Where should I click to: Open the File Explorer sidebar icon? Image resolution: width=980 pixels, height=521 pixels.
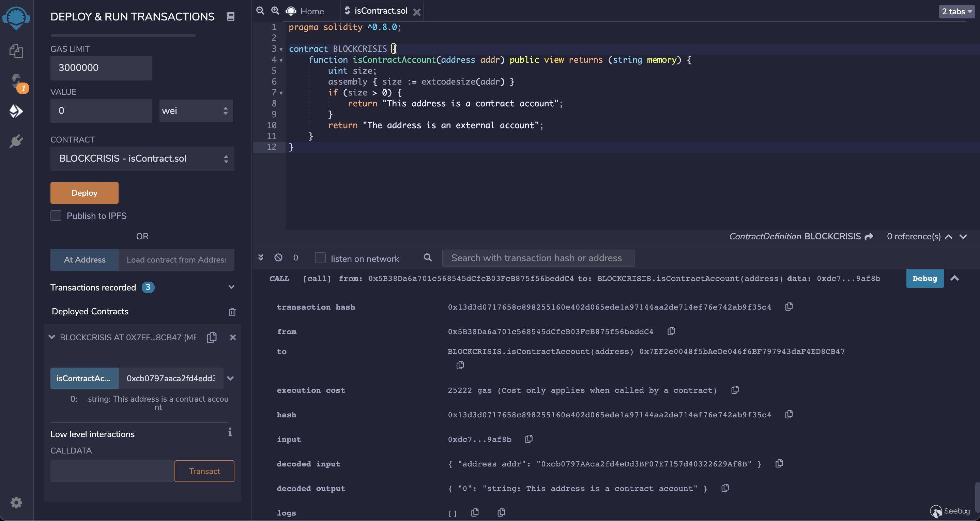[16, 51]
